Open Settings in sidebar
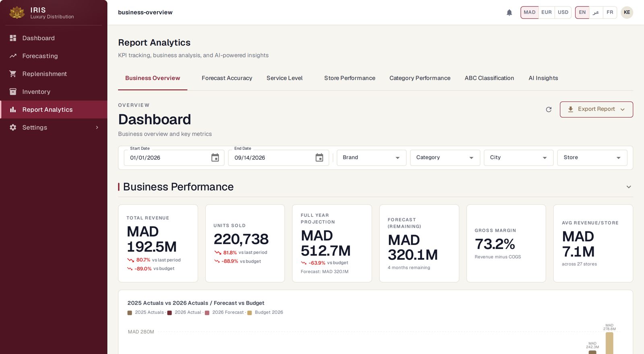The width and height of the screenshot is (644, 354). click(54, 128)
